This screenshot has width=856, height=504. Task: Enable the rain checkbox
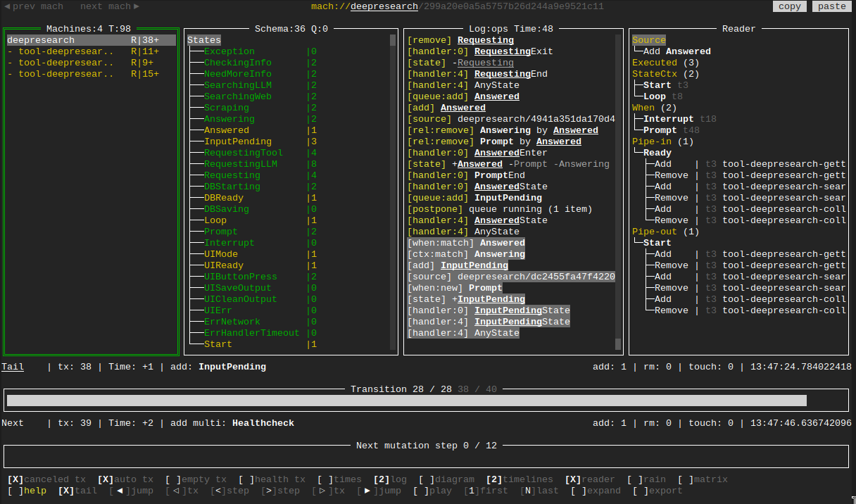coord(646,479)
